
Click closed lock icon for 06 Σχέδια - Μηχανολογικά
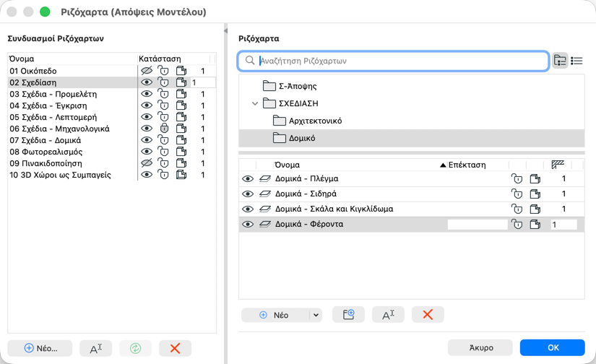tap(164, 129)
